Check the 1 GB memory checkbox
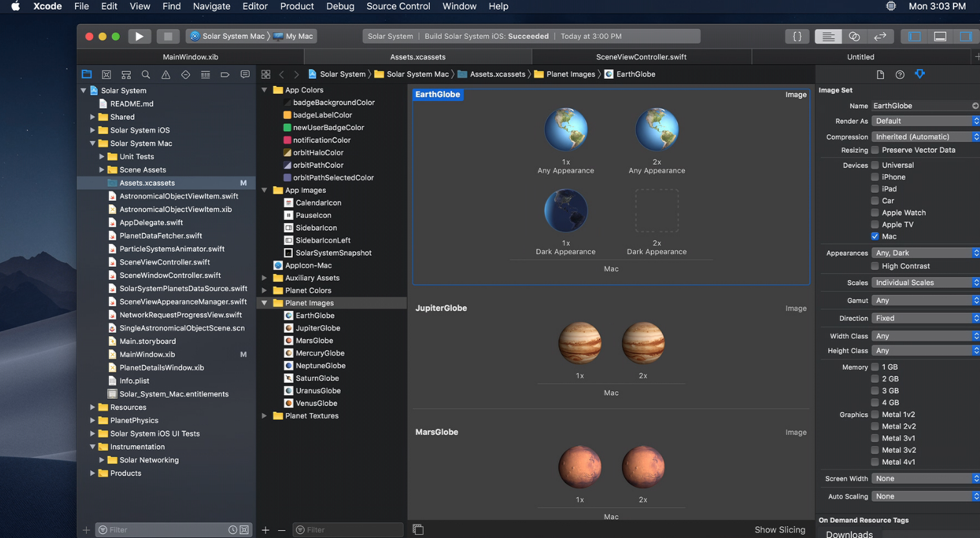Screen dimensions: 980x538 pyautogui.click(x=875, y=367)
